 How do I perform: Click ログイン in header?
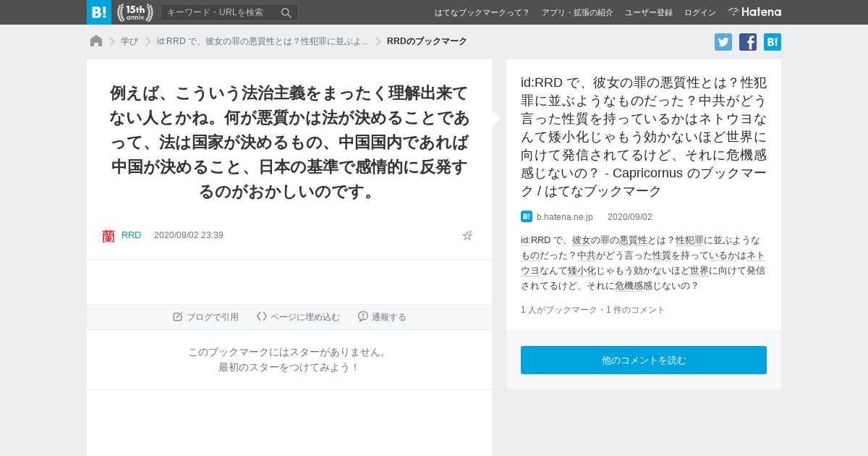700,12
